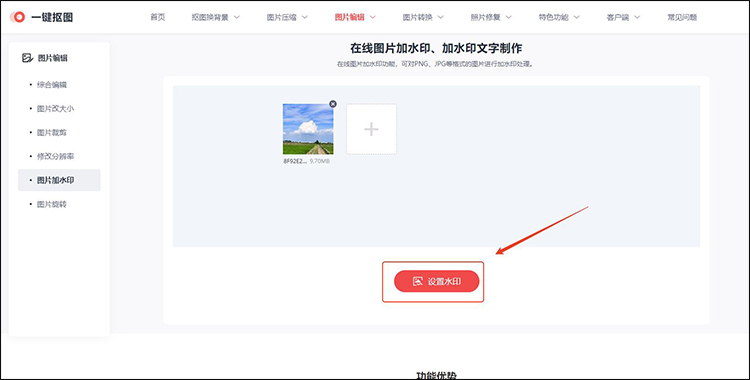Select 图片裁剪 in the sidebar
The height and width of the screenshot is (380, 750).
click(52, 133)
